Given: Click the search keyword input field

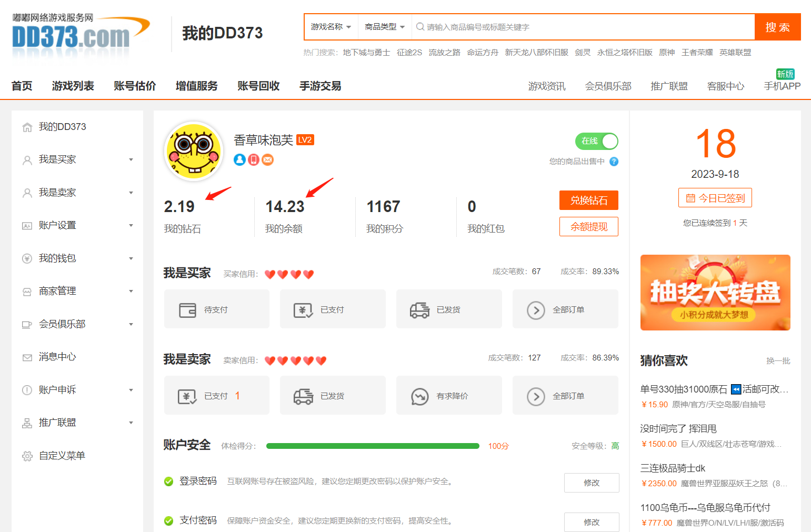Looking at the screenshot, I should (x=584, y=27).
